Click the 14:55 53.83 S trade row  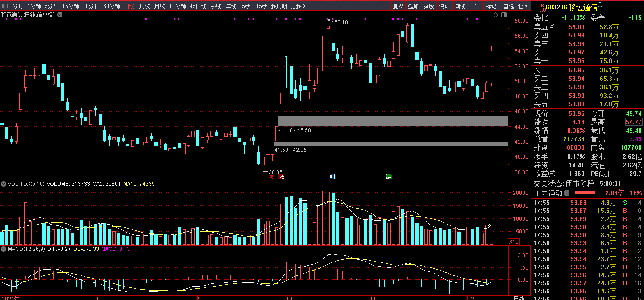(587, 203)
